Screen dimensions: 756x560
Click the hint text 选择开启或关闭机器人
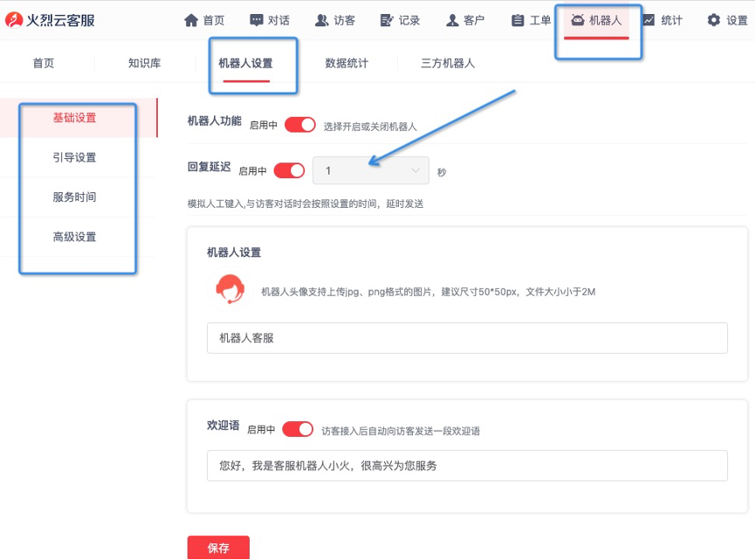point(370,127)
